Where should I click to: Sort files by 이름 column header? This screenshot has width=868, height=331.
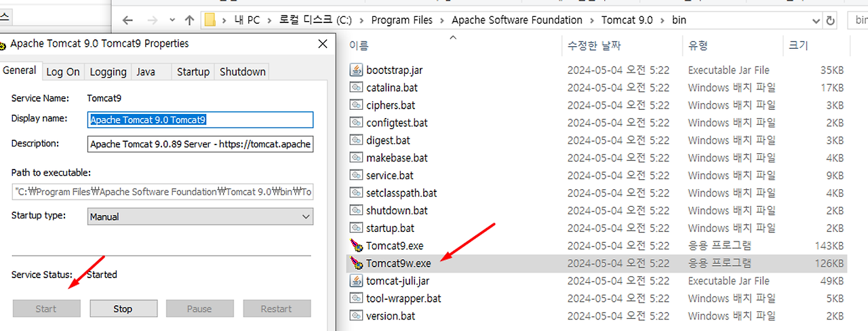pyautogui.click(x=358, y=46)
